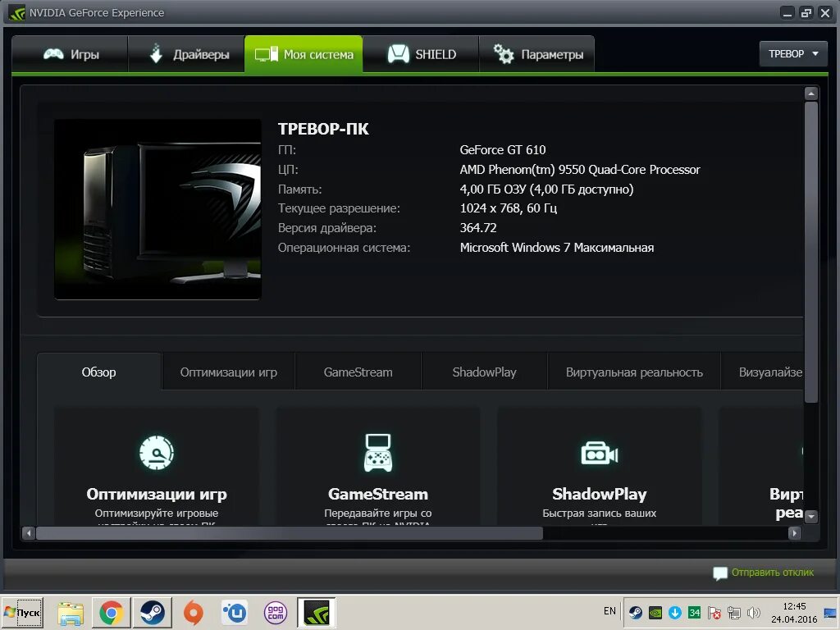
Task: Open the Игры tab
Action: point(71,54)
